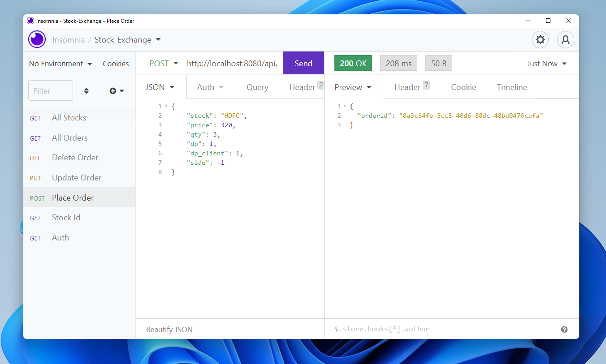Click the orderid UUID value in response
Image resolution: width=606 pixels, height=364 pixels.
[x=471, y=116]
